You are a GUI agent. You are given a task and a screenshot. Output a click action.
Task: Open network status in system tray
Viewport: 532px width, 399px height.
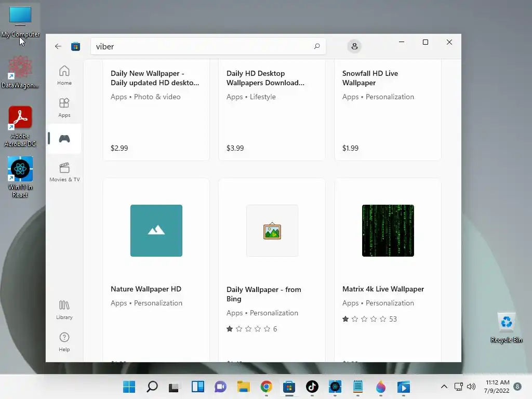(458, 387)
